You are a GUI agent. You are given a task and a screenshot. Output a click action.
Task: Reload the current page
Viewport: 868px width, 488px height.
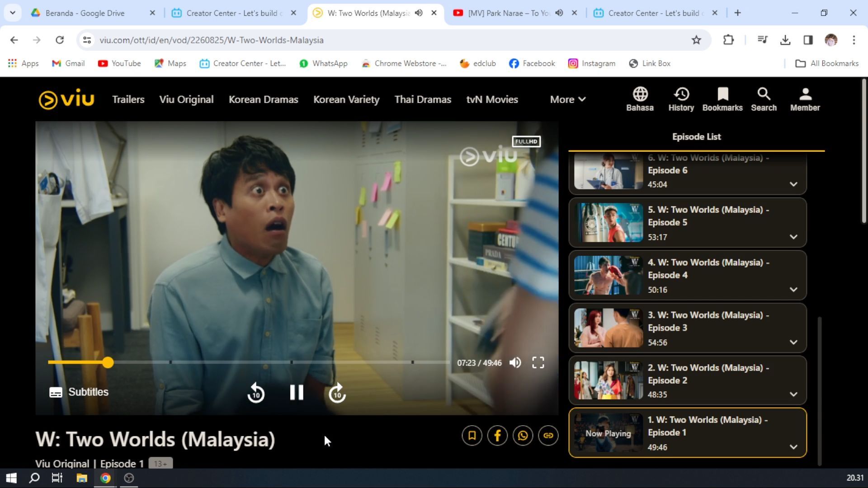(60, 40)
